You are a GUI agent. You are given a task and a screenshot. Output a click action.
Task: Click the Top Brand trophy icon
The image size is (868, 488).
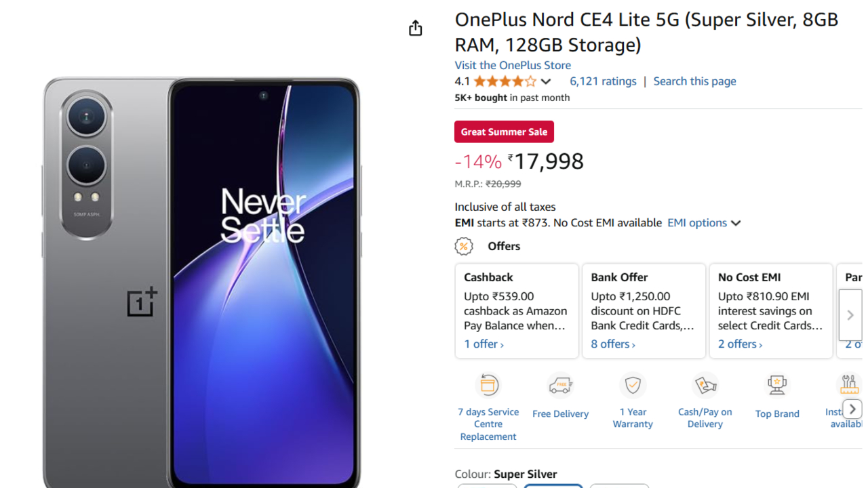point(777,385)
